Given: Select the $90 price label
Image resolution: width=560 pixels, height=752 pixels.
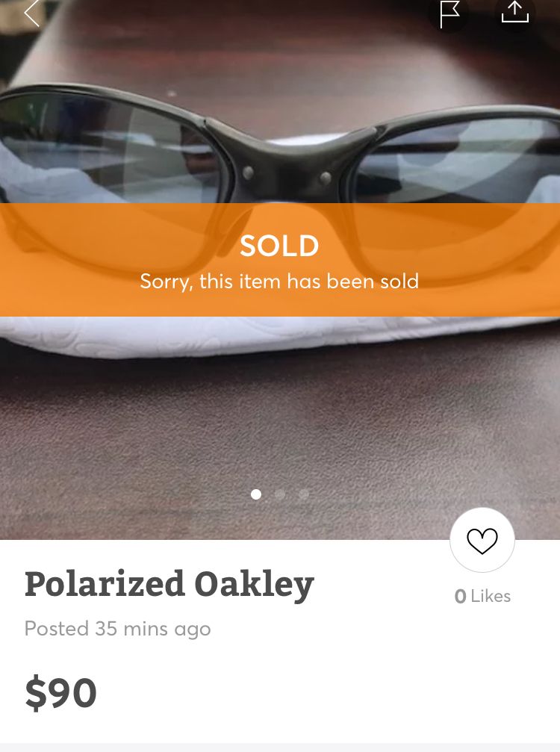Looking at the screenshot, I should [x=61, y=692].
